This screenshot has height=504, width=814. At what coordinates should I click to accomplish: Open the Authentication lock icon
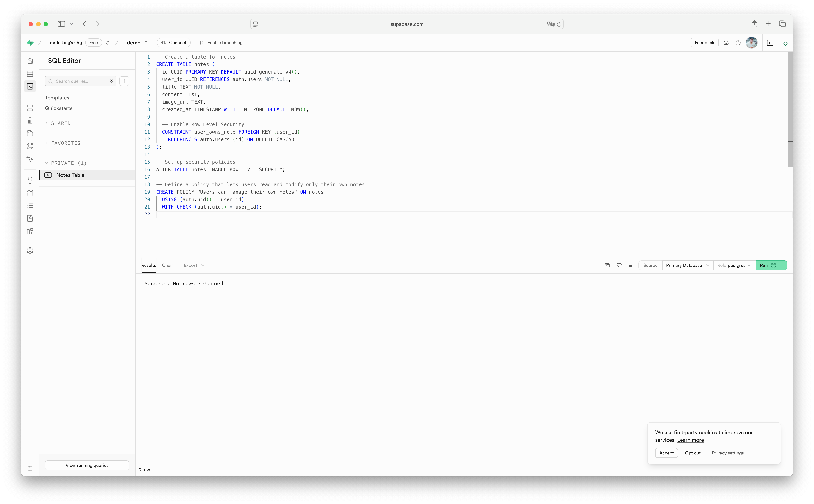[30, 120]
